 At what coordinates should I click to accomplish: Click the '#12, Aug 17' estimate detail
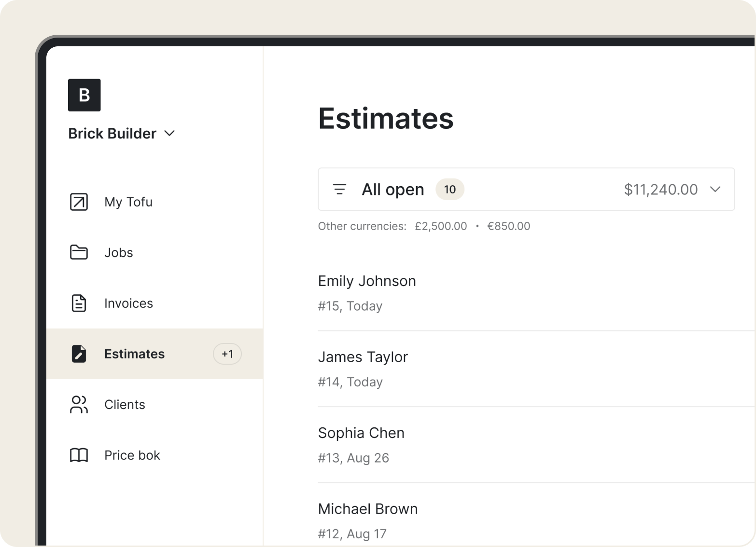(x=352, y=533)
